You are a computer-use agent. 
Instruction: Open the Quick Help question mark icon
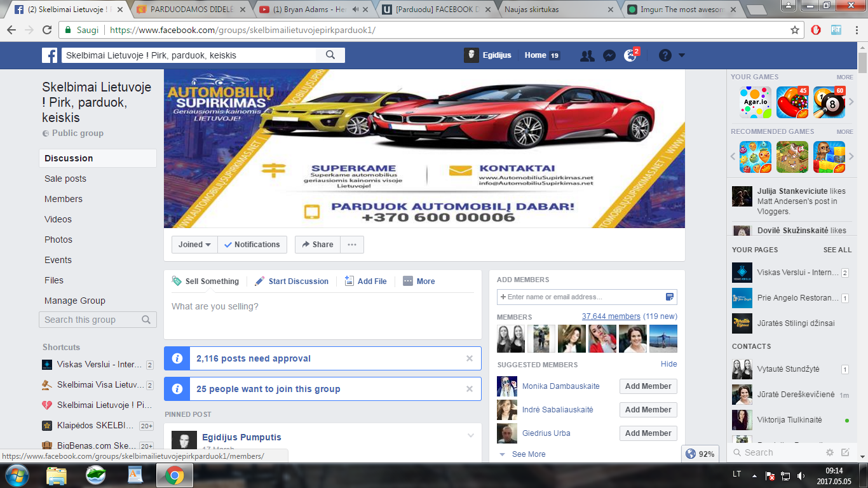point(665,55)
